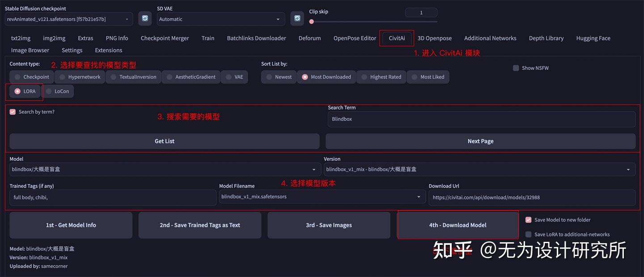Screen dimensions: 644x277
Task: Open the Hugging Face tab
Action: coord(593,38)
